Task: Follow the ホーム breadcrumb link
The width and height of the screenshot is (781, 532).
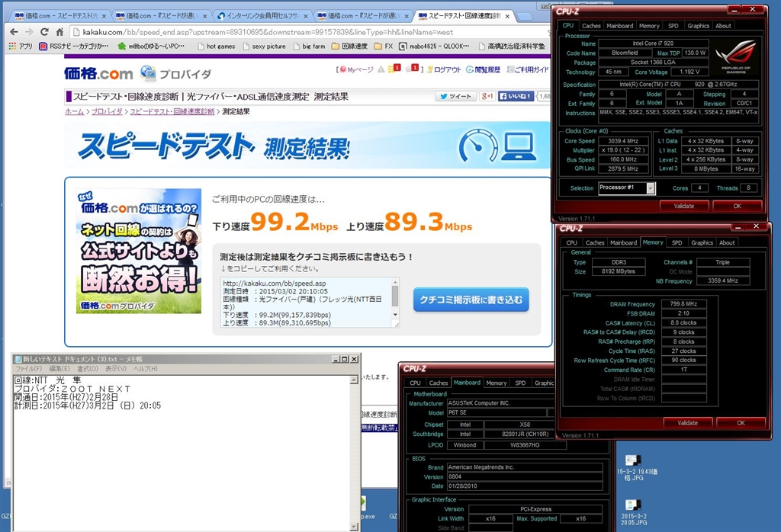Action: (74, 111)
